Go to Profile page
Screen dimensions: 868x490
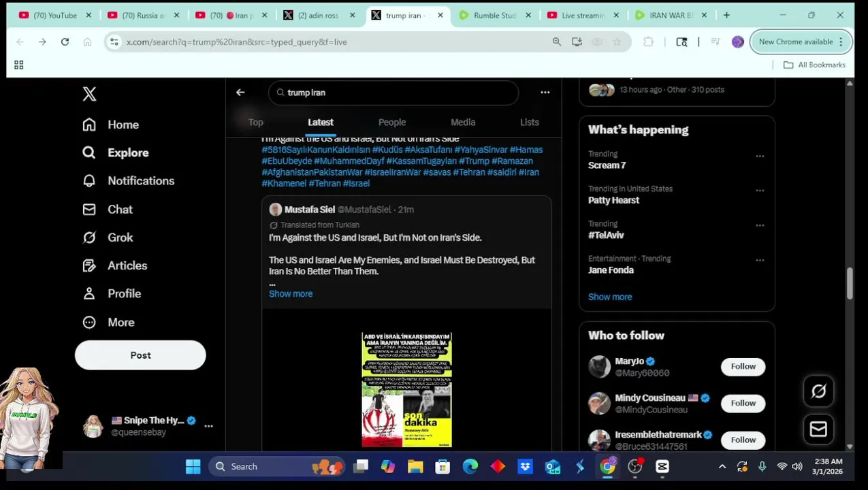(112, 293)
